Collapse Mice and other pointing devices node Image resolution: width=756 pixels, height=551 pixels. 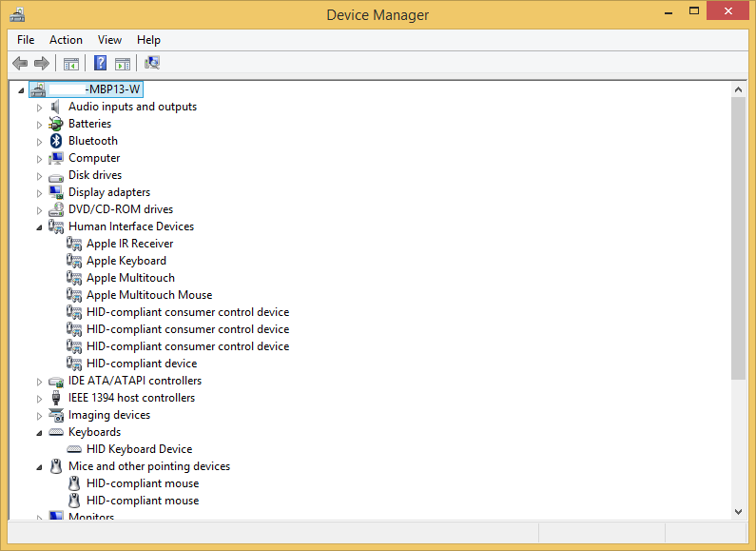click(x=39, y=467)
